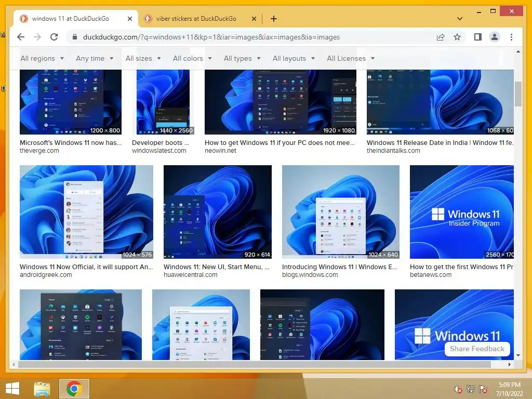Viewport: 532px width, 399px height.
Task: Close the windows 11 tab
Action: 129,19
